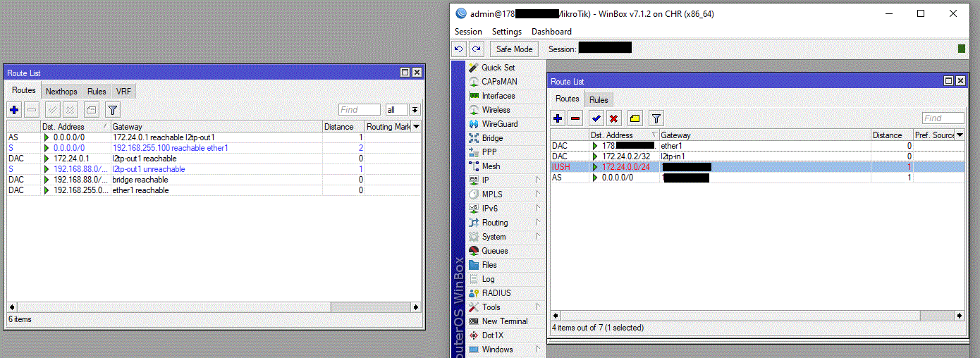Viewport: 980px width, 358px height.
Task: Select the bridge reachable route row
Action: click(214, 180)
